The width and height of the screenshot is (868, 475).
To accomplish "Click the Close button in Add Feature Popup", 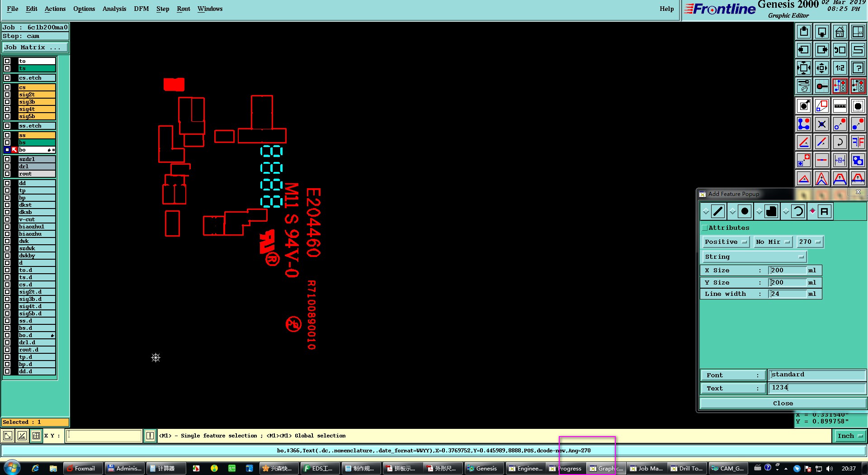I will (783, 404).
